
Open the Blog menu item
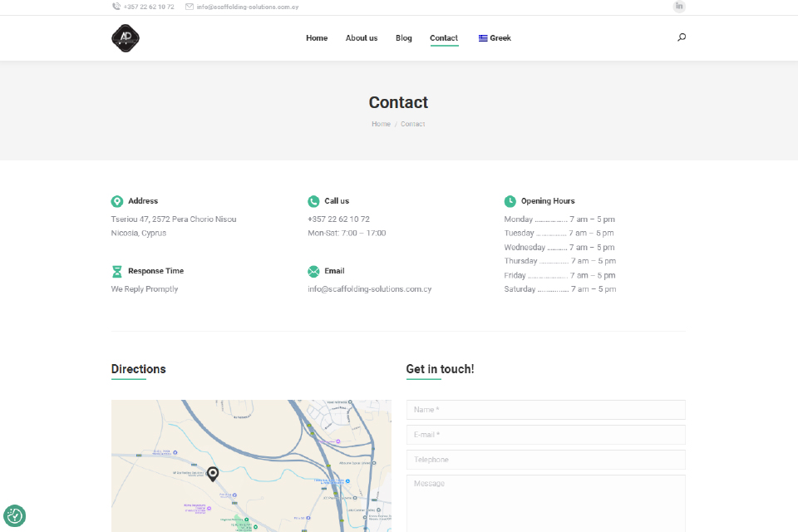point(404,38)
